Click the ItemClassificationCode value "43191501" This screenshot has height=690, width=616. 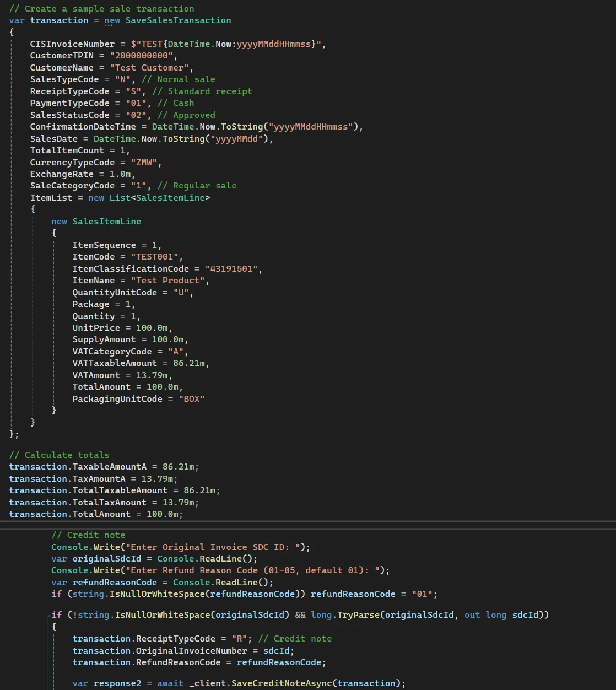coord(231,269)
